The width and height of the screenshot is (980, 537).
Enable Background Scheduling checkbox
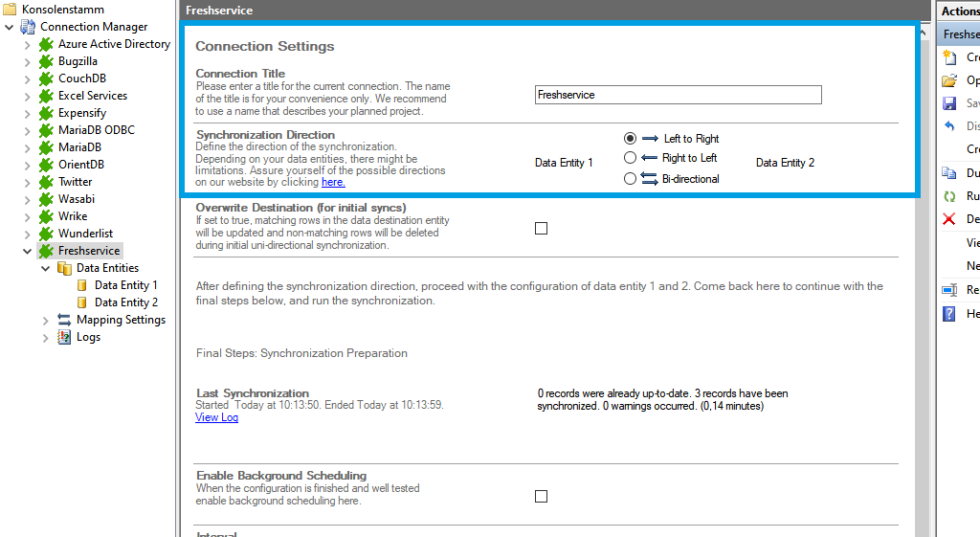coord(542,497)
